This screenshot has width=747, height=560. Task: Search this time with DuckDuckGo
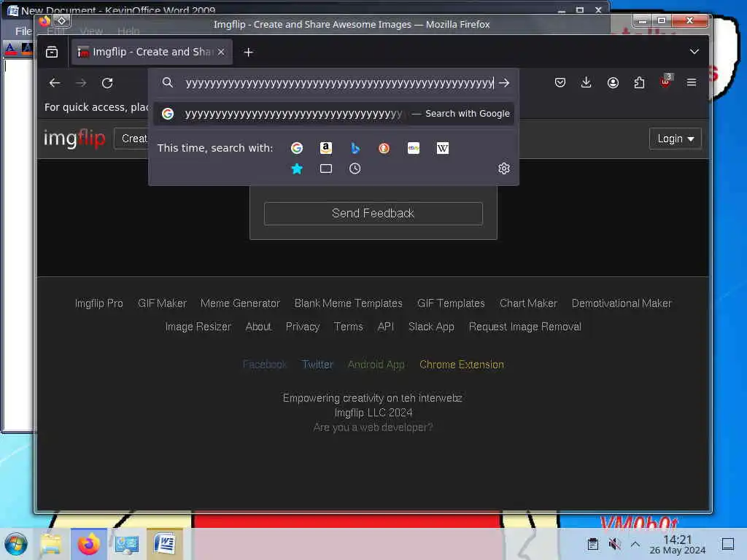pos(384,148)
